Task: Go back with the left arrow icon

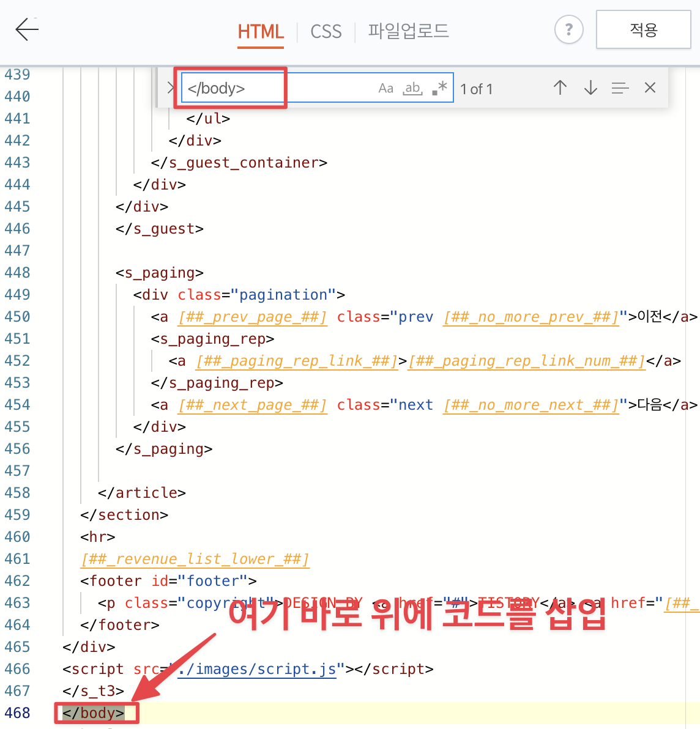Action: tap(26, 30)
